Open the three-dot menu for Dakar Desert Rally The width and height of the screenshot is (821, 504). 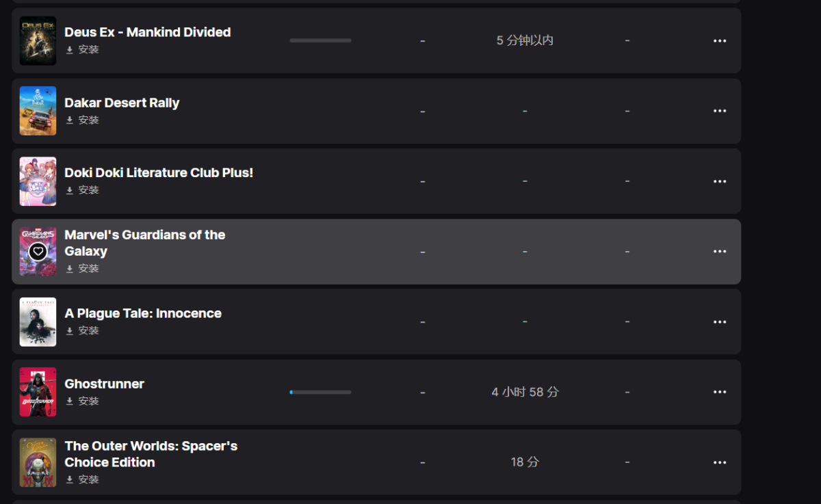(720, 111)
